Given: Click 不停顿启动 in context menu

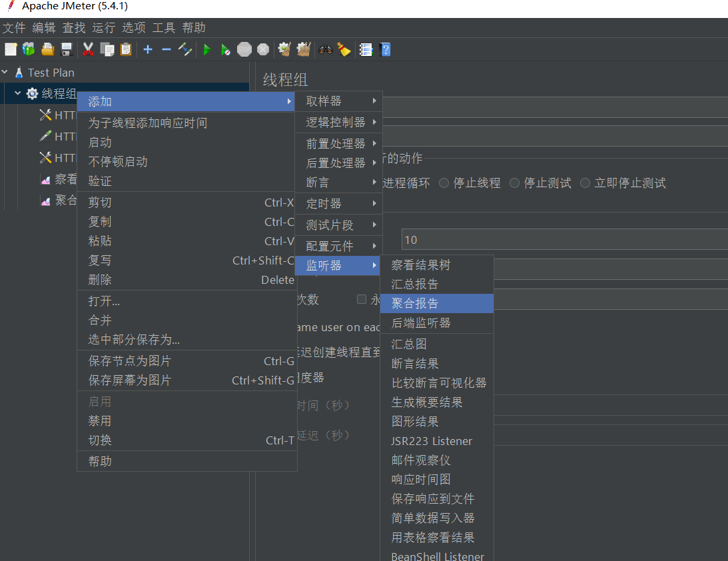Looking at the screenshot, I should 186,162.
